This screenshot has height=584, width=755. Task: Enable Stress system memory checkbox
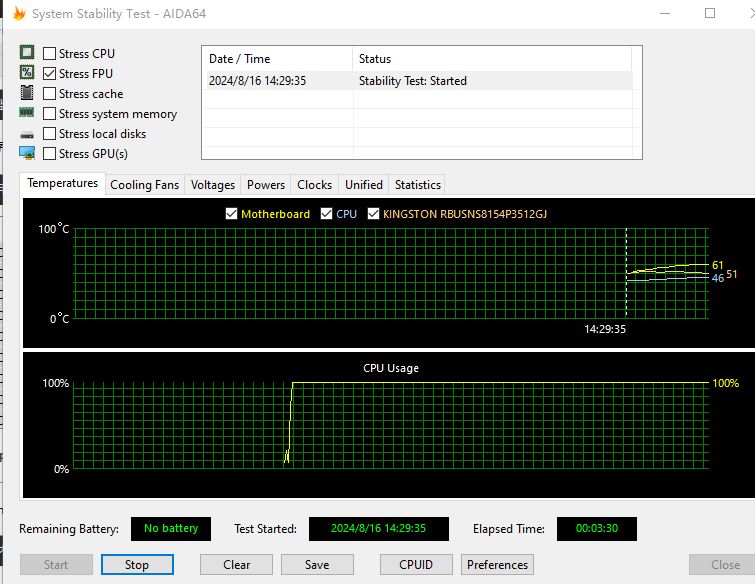click(x=50, y=114)
